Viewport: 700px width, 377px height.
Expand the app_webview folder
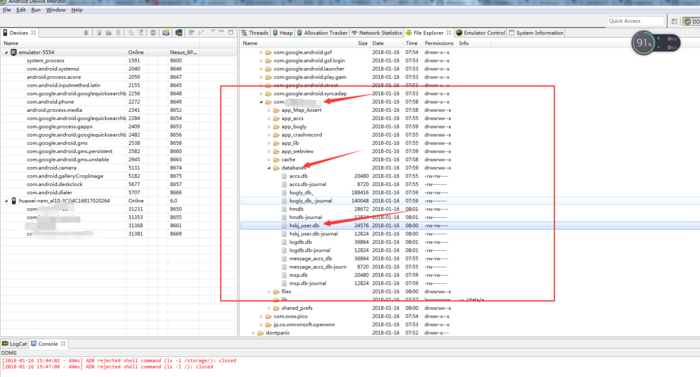pyautogui.click(x=269, y=151)
